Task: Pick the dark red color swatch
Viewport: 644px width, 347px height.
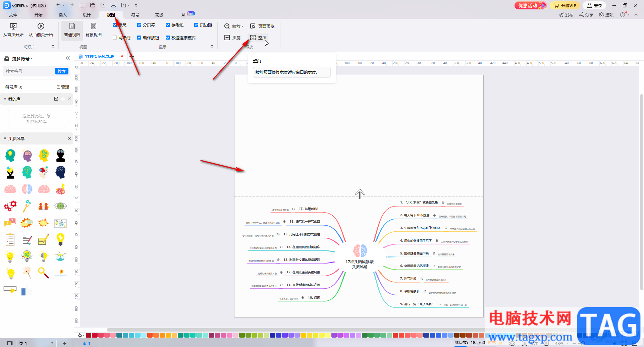Action: click(89, 335)
